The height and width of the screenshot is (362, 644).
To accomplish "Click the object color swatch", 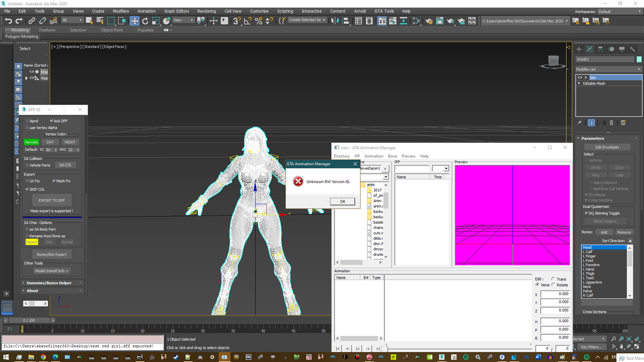I will [639, 59].
